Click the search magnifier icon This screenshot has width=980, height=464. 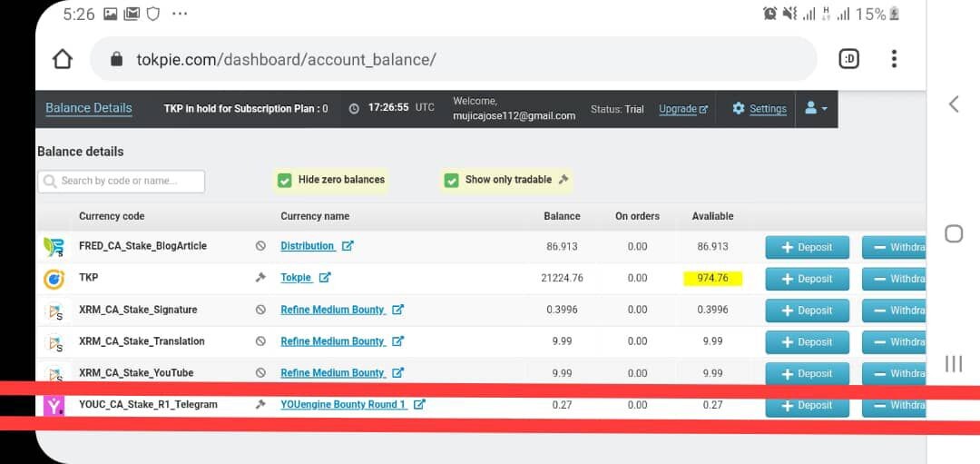(x=50, y=182)
